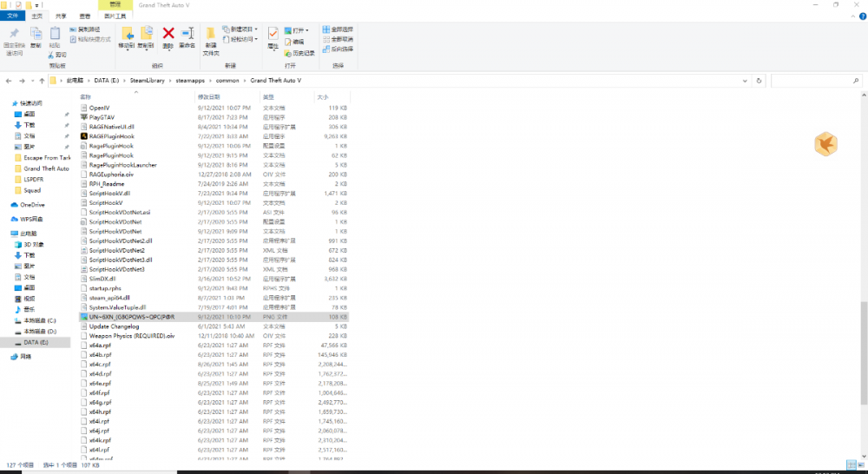The image size is (868, 474).
Task: Select WPS网盘 in the navigation pane
Action: (x=31, y=220)
